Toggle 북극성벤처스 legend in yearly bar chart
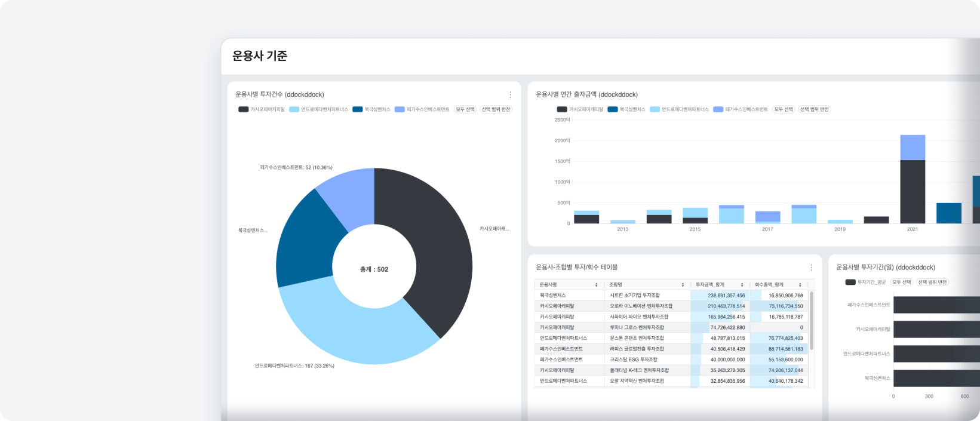This screenshot has width=980, height=421. click(x=626, y=109)
